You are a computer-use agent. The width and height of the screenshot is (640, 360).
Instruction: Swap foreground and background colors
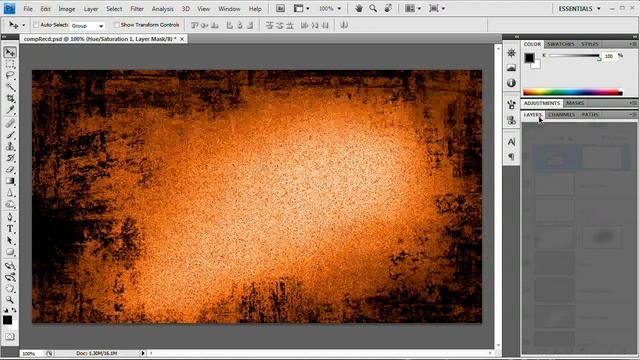(x=14, y=310)
